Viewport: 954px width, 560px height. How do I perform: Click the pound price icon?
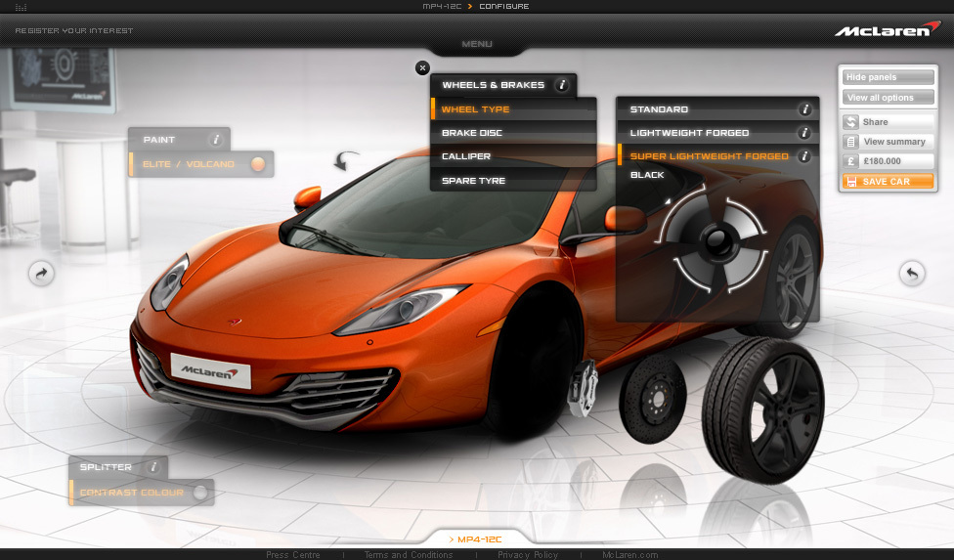point(850,161)
